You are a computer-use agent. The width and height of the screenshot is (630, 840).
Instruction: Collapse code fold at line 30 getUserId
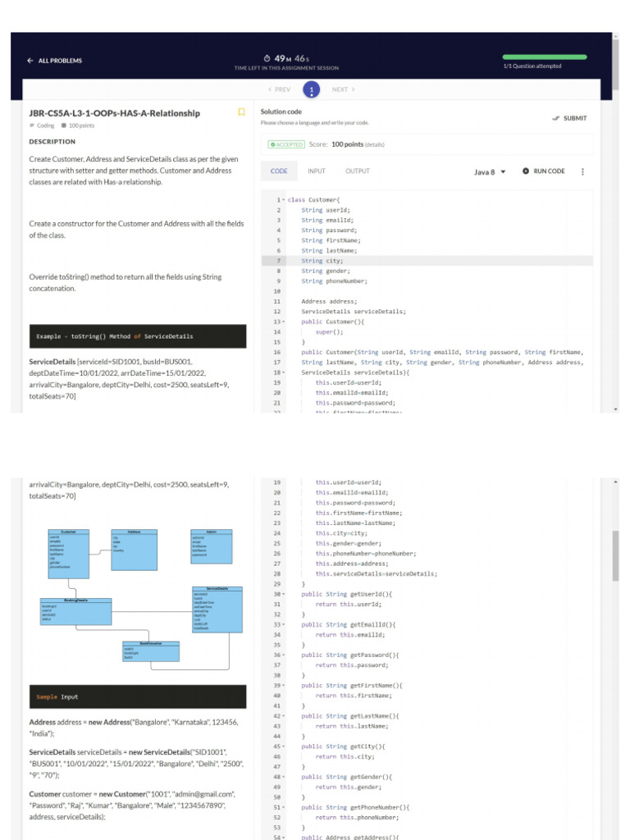coord(284,594)
